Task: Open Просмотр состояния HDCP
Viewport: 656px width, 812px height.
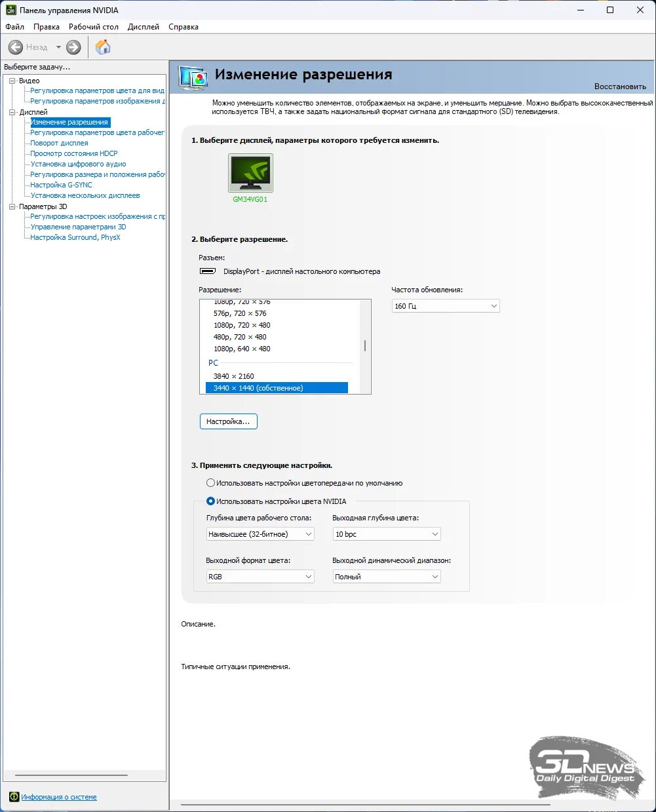Action: pyautogui.click(x=74, y=153)
